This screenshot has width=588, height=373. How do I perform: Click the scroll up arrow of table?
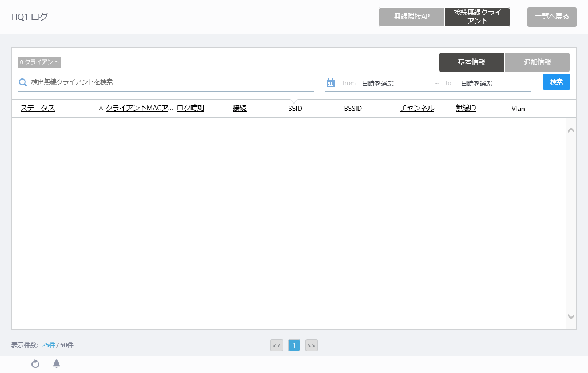571,130
